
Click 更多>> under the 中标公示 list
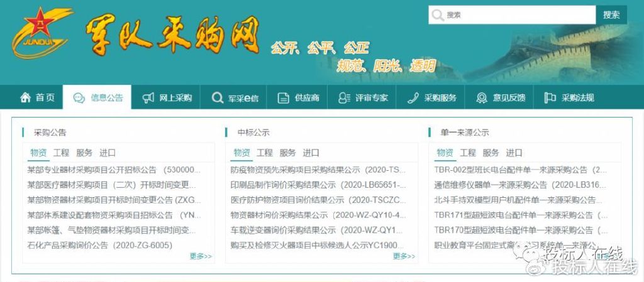404,256
